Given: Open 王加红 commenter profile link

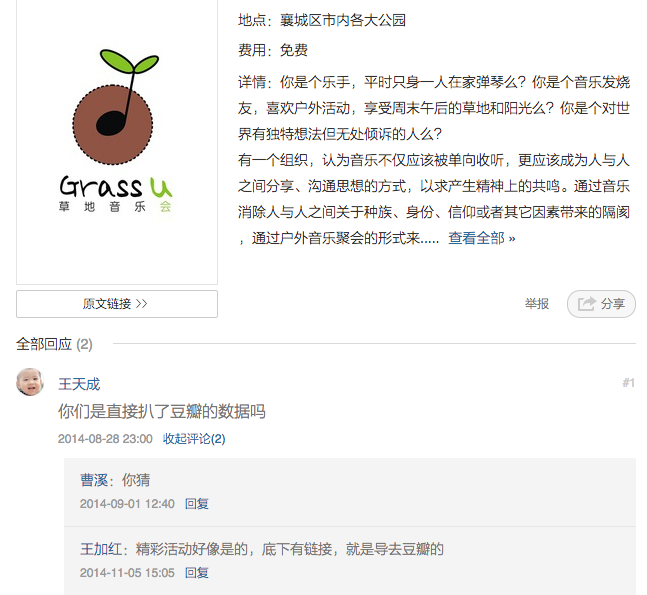Looking at the screenshot, I should pyautogui.click(x=101, y=549).
